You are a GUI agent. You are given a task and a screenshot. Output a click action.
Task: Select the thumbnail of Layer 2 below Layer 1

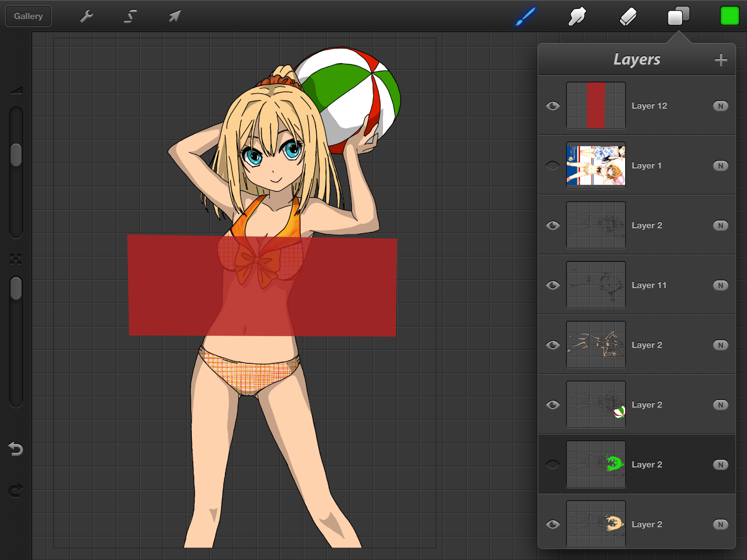(x=596, y=225)
